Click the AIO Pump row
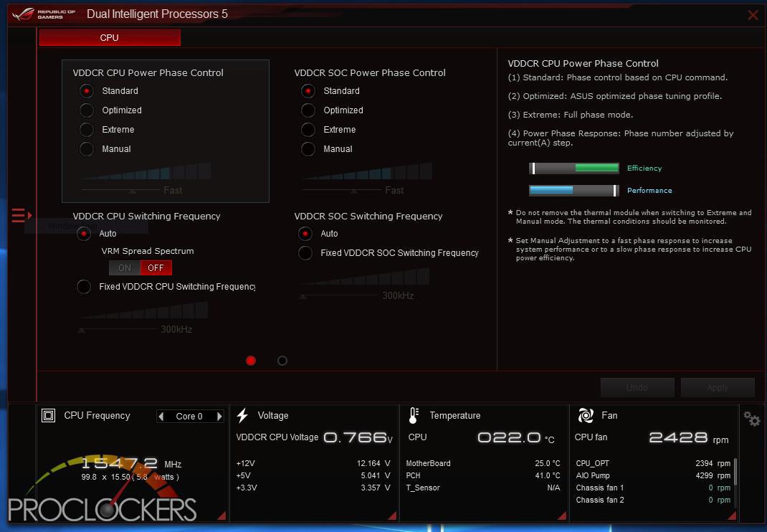This screenshot has width=767, height=532. tap(653, 475)
